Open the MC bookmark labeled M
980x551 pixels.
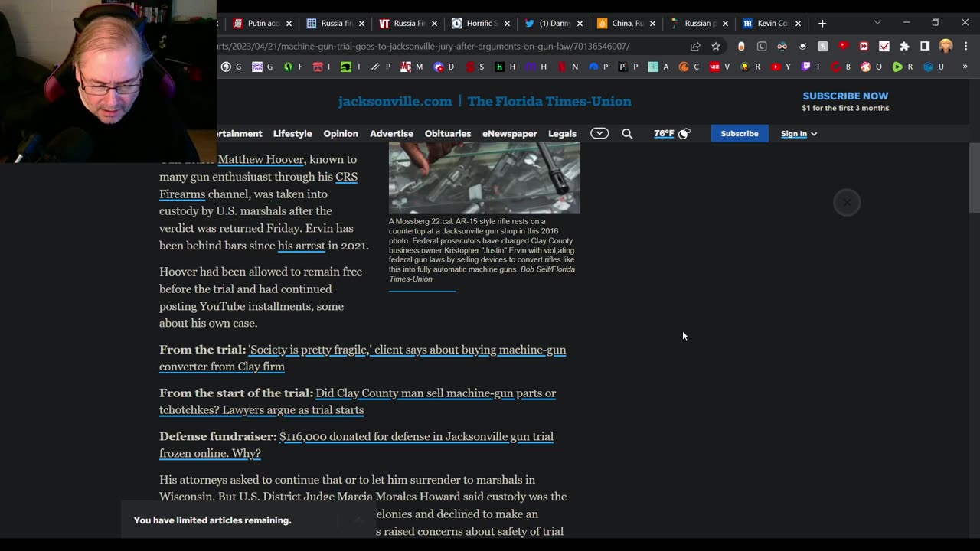click(413, 67)
